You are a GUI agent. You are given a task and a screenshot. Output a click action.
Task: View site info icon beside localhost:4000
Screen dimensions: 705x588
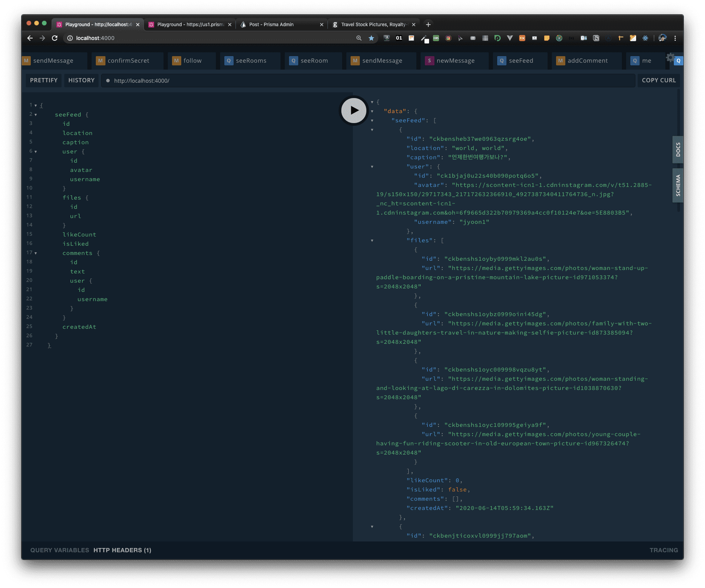[x=70, y=38]
